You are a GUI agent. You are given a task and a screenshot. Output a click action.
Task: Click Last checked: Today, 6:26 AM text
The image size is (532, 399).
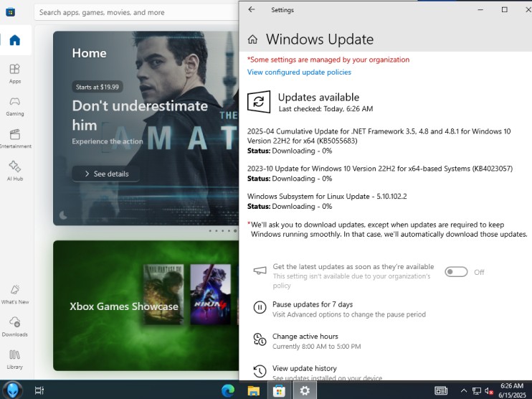(326, 109)
